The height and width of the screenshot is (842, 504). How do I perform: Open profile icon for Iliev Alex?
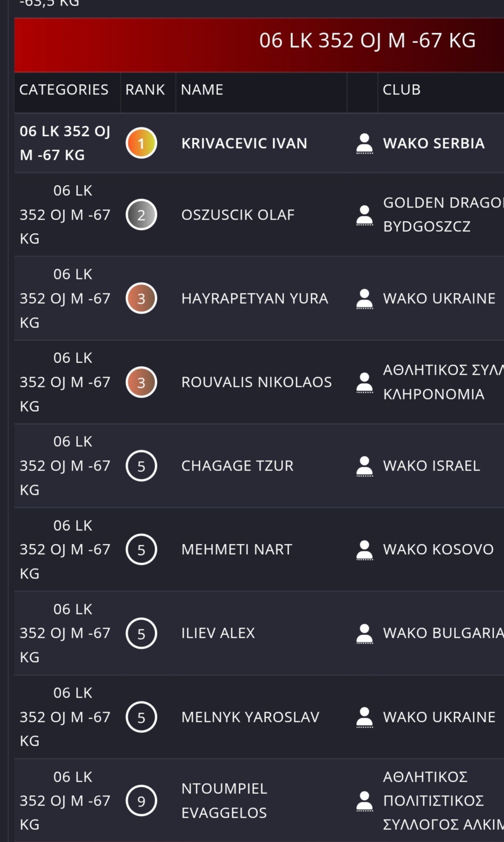click(364, 633)
